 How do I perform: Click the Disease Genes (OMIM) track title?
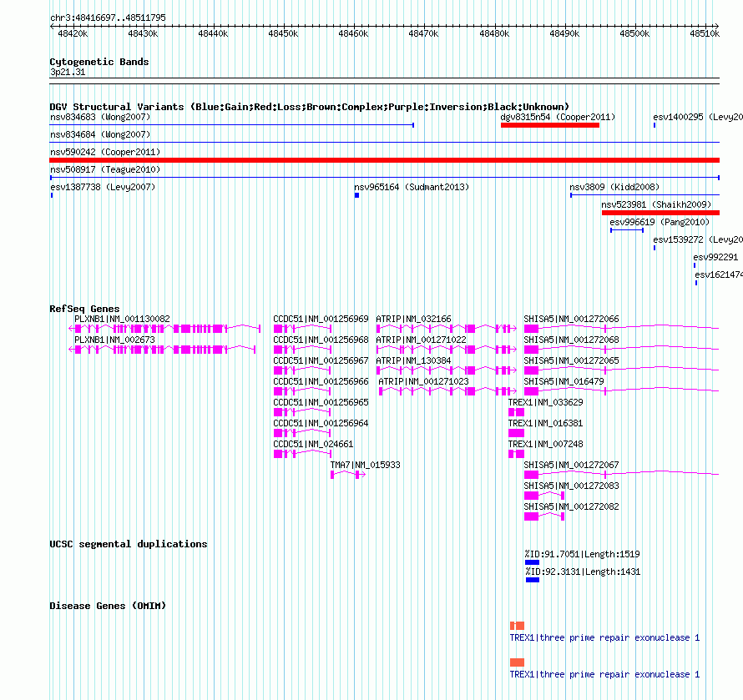(108, 605)
